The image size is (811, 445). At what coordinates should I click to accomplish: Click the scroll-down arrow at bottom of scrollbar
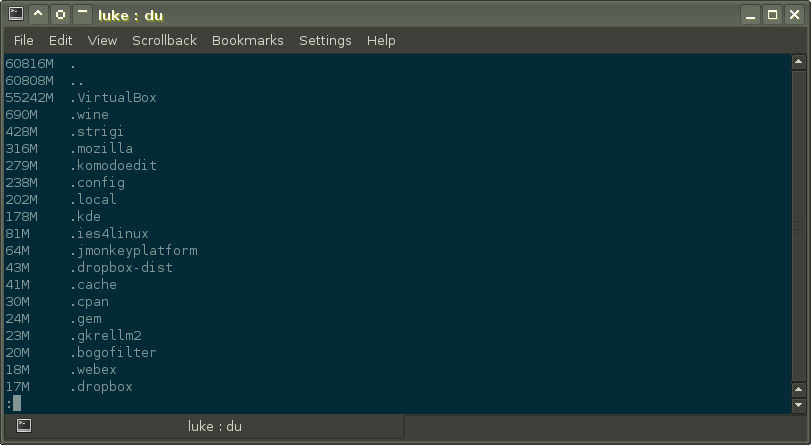[x=800, y=403]
